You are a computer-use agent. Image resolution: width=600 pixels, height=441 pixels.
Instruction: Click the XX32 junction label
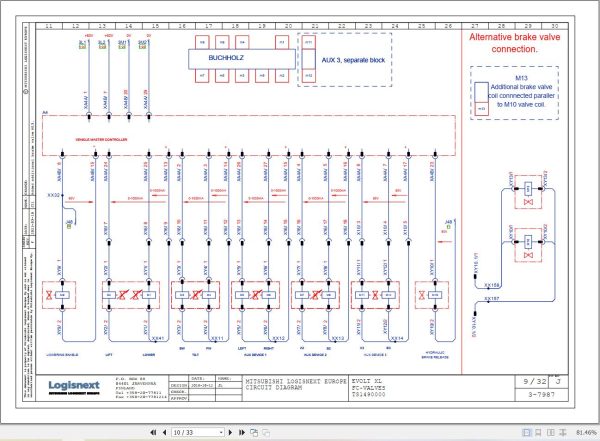tap(54, 195)
